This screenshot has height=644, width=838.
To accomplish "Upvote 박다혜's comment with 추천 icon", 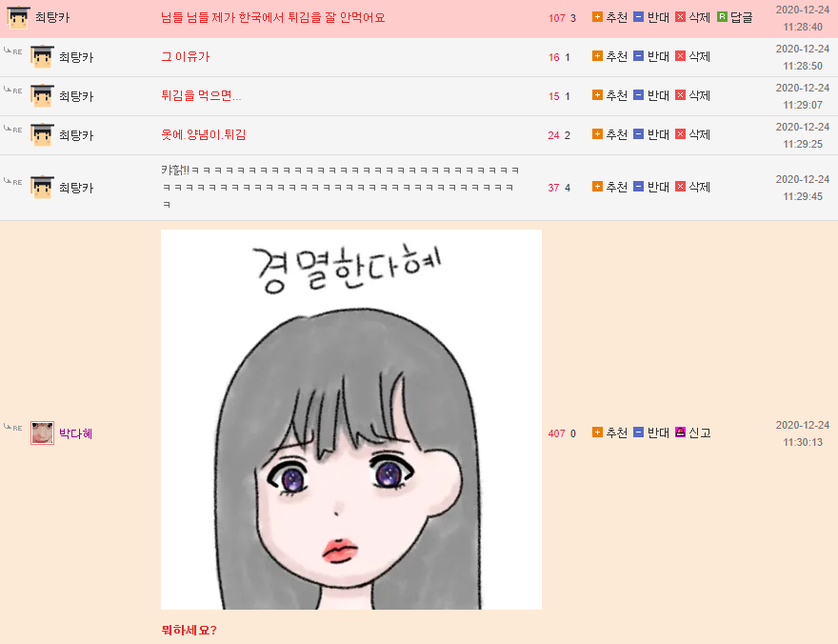I will click(x=597, y=432).
